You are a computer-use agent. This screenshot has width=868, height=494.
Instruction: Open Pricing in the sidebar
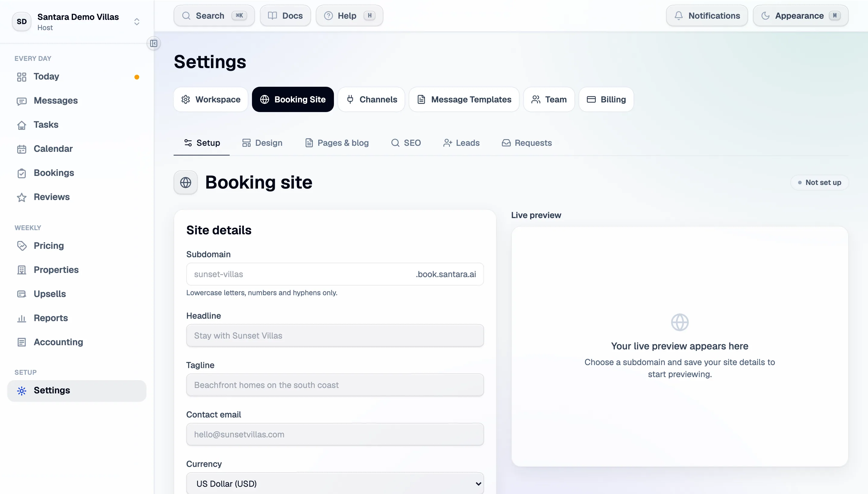coord(77,245)
